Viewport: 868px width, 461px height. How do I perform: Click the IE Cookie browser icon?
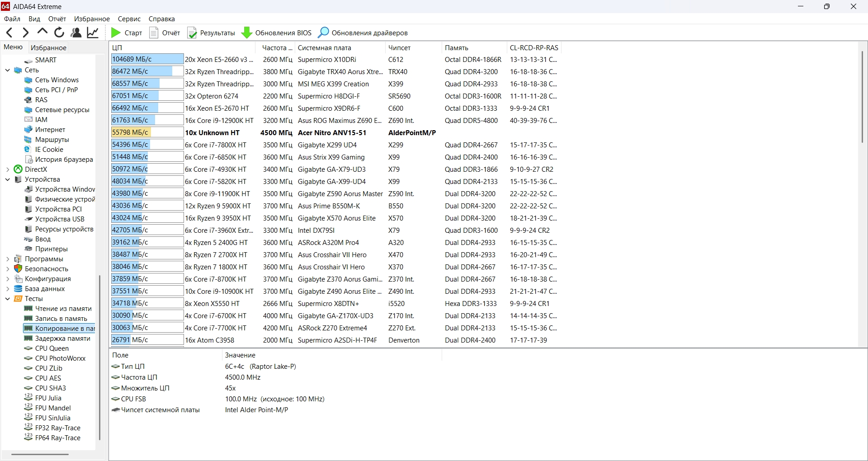[x=28, y=150]
